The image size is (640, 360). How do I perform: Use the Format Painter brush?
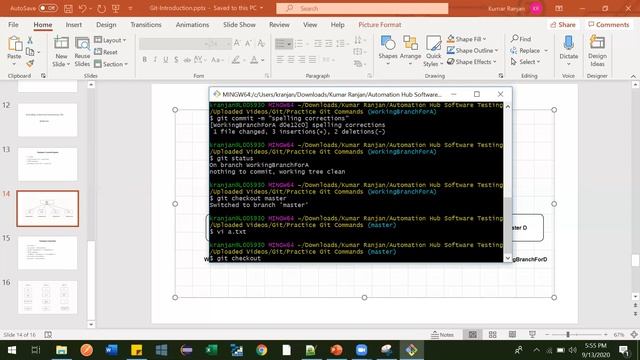tap(30, 63)
